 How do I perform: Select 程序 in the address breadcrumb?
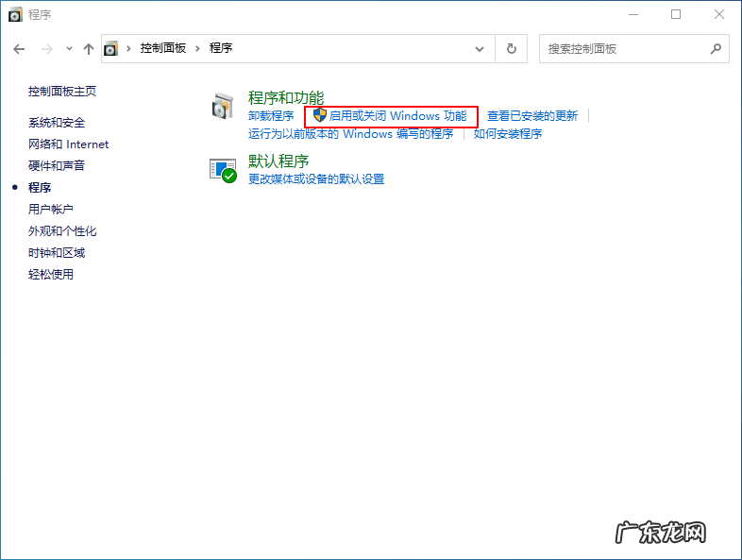221,48
